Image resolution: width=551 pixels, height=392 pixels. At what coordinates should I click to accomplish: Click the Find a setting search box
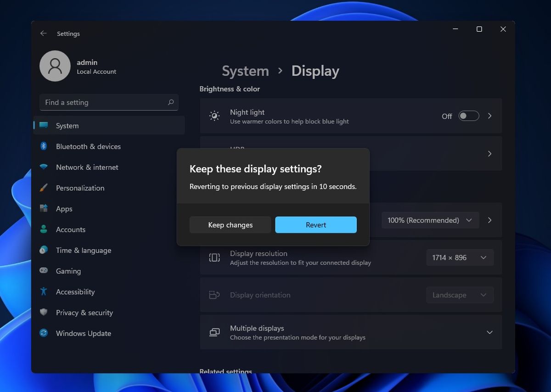(109, 102)
